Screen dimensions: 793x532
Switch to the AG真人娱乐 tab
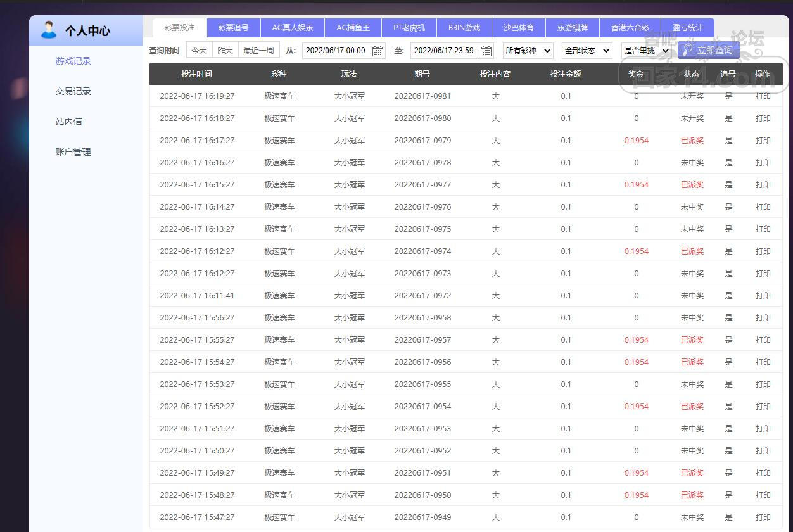(x=293, y=28)
